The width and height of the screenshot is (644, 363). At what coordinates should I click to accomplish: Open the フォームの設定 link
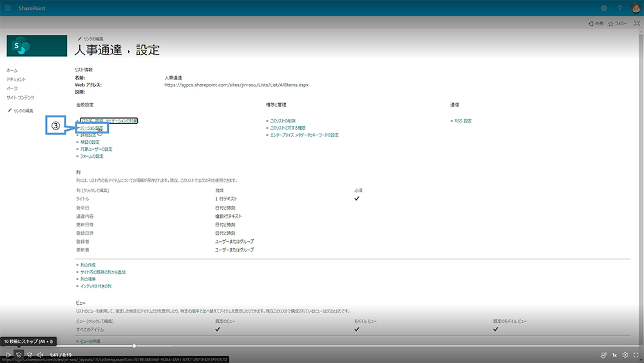pyautogui.click(x=92, y=156)
